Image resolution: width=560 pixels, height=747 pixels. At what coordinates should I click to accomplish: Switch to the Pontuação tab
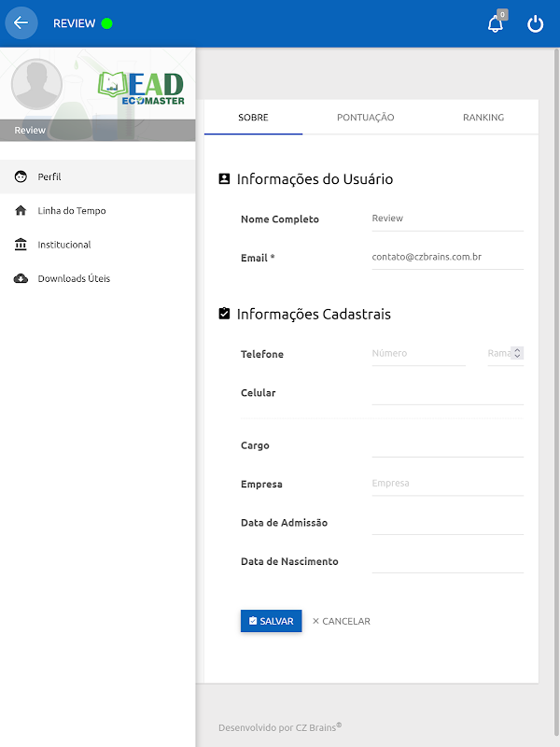pyautogui.click(x=365, y=118)
